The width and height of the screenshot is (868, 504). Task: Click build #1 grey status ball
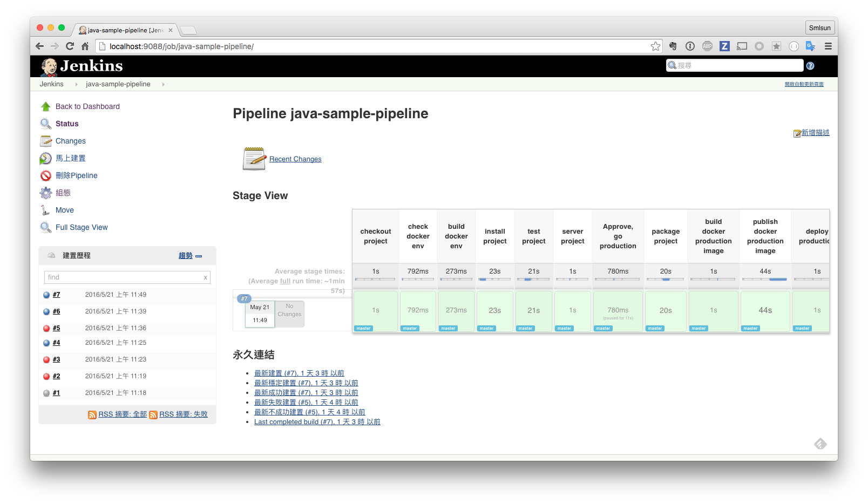point(46,393)
